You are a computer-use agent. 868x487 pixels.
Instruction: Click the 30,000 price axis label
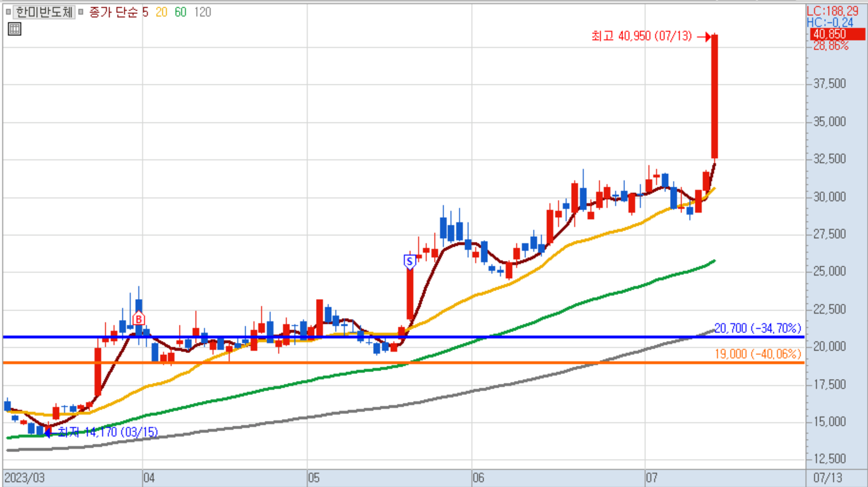coord(830,197)
